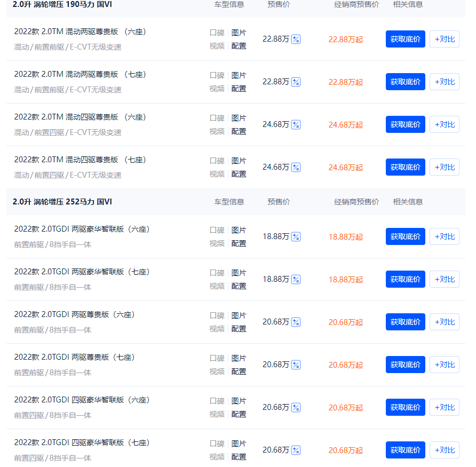This screenshot has height=467, width=476.
Task: Click calculator icon for 混动四驱尊贵版 六座 24.68万
Action: (296, 124)
